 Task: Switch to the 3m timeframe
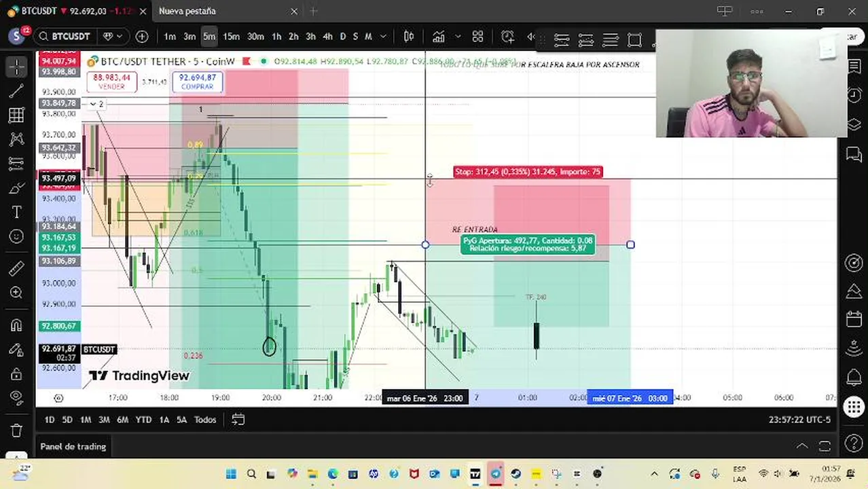click(189, 36)
